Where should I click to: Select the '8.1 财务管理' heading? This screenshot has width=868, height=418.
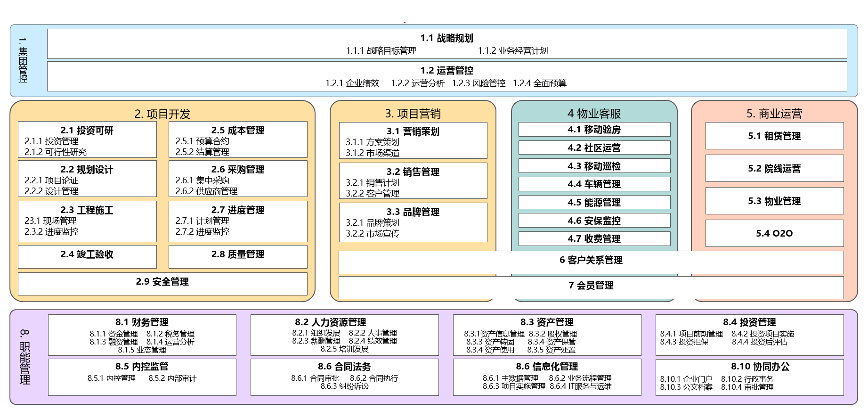click(142, 322)
